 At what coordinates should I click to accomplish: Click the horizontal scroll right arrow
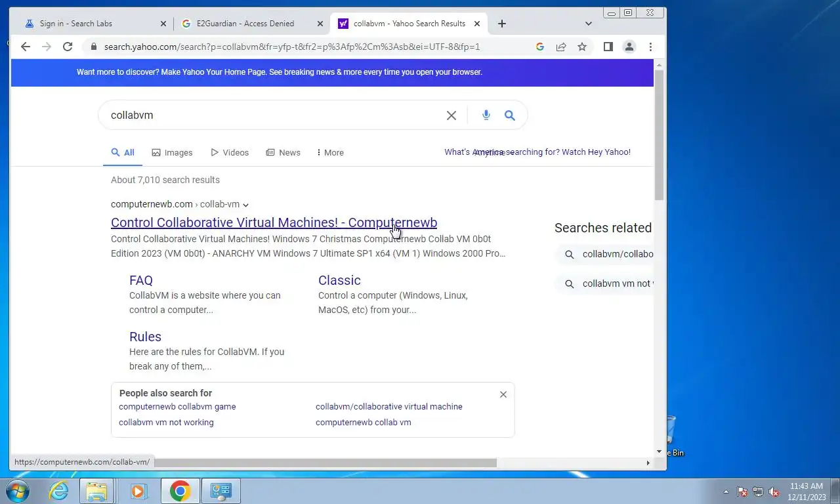pos(648,463)
